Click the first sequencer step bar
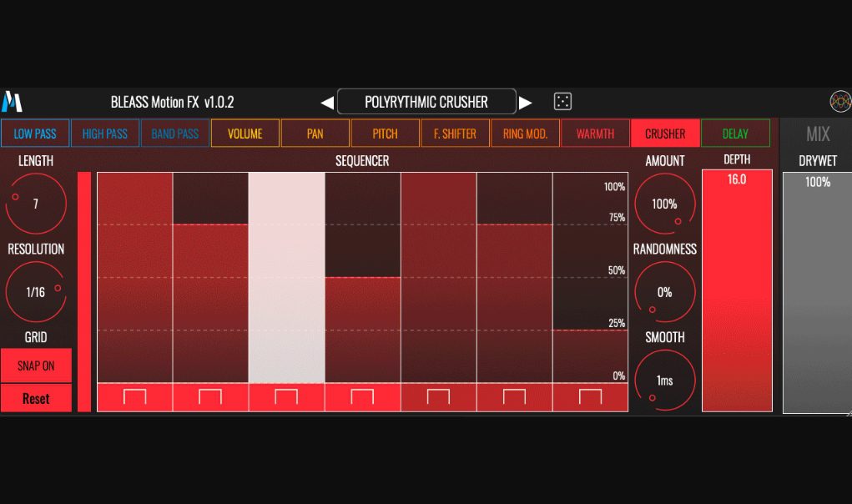 pyautogui.click(x=134, y=278)
